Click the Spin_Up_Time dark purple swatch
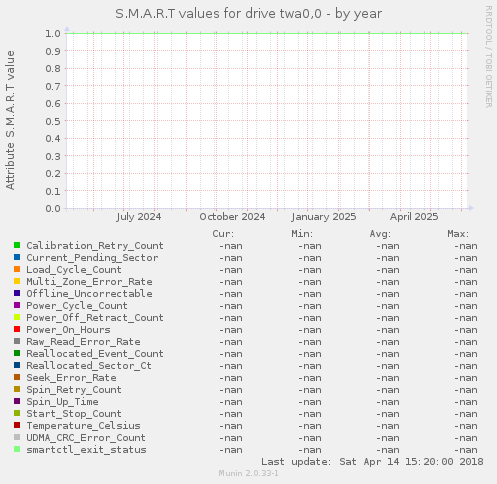 [17, 401]
